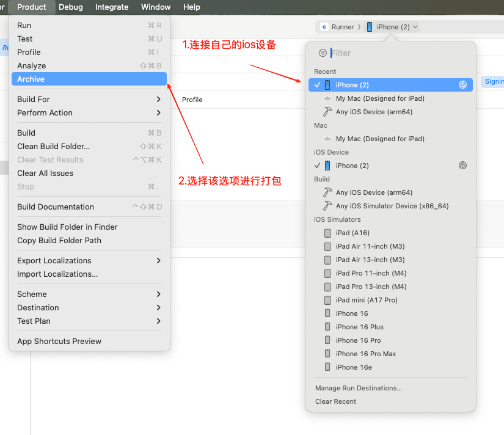Expand the Test Plan submenu

click(x=89, y=321)
